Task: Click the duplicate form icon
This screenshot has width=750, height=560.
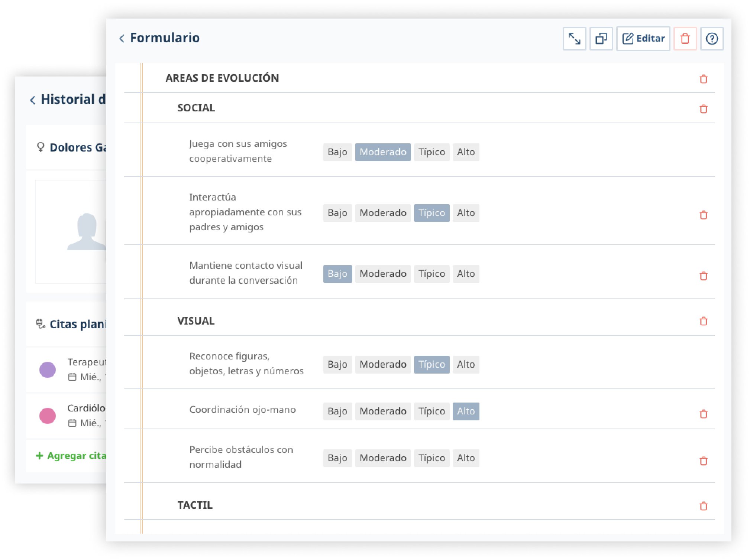Action: 601,39
